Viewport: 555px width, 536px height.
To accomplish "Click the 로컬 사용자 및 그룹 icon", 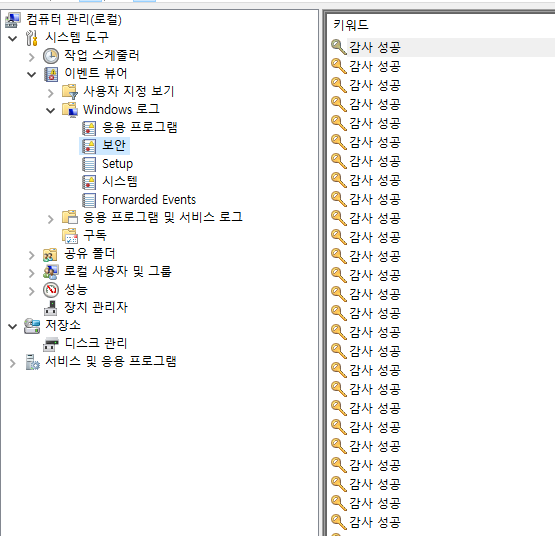I will (x=51, y=272).
